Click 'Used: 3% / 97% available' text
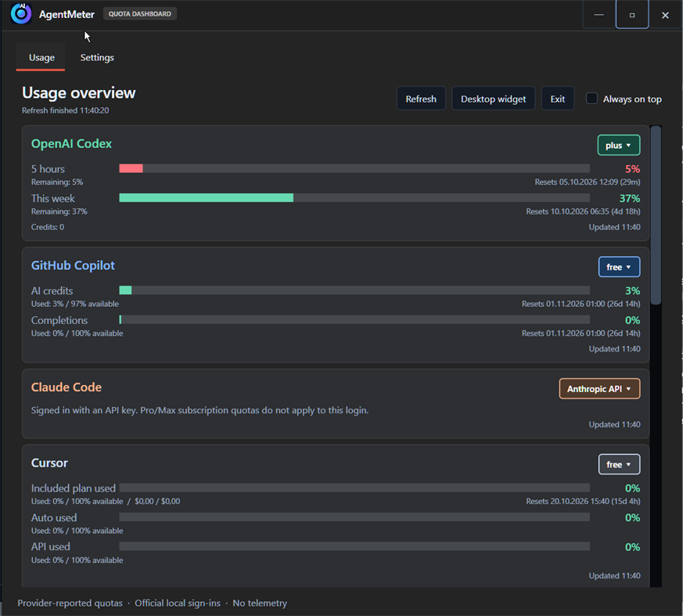 click(x=75, y=304)
